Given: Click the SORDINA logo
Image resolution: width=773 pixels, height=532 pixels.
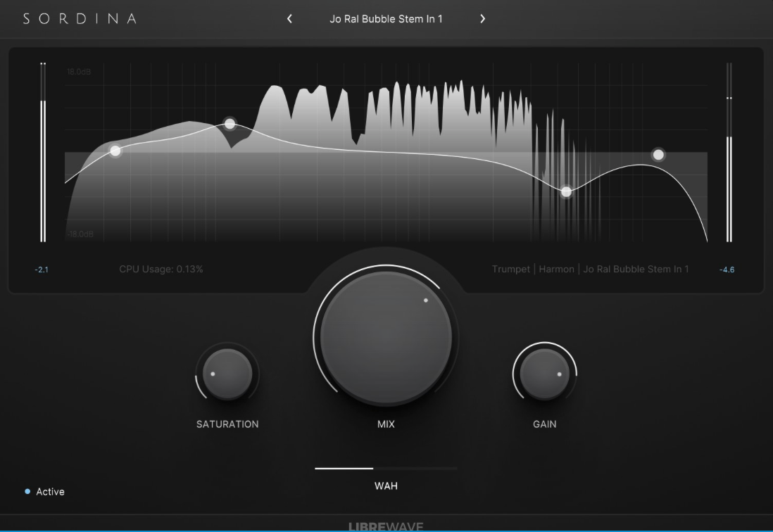Looking at the screenshot, I should pyautogui.click(x=80, y=19).
